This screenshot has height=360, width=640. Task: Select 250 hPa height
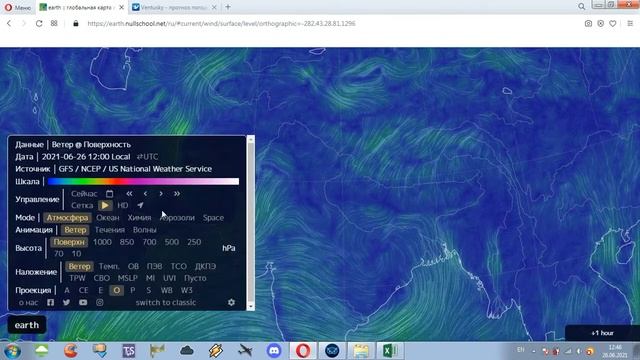194,242
